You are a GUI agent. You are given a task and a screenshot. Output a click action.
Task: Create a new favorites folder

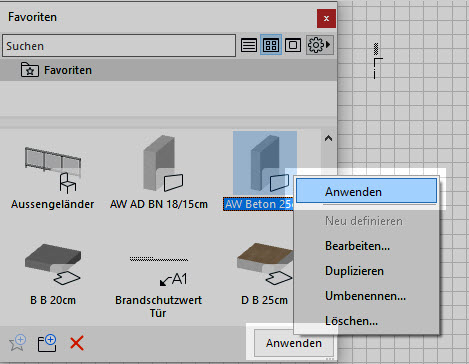coord(47,343)
